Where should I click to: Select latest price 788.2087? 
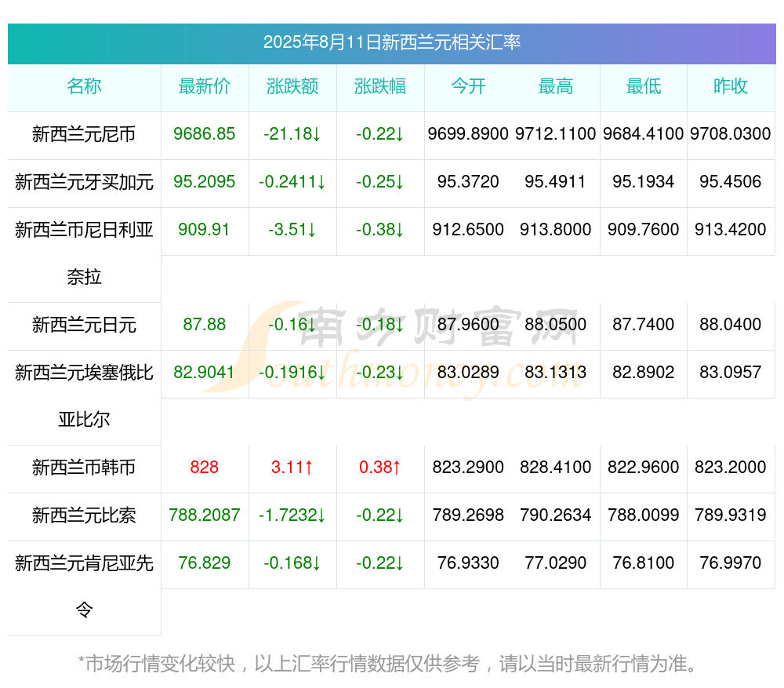point(204,515)
